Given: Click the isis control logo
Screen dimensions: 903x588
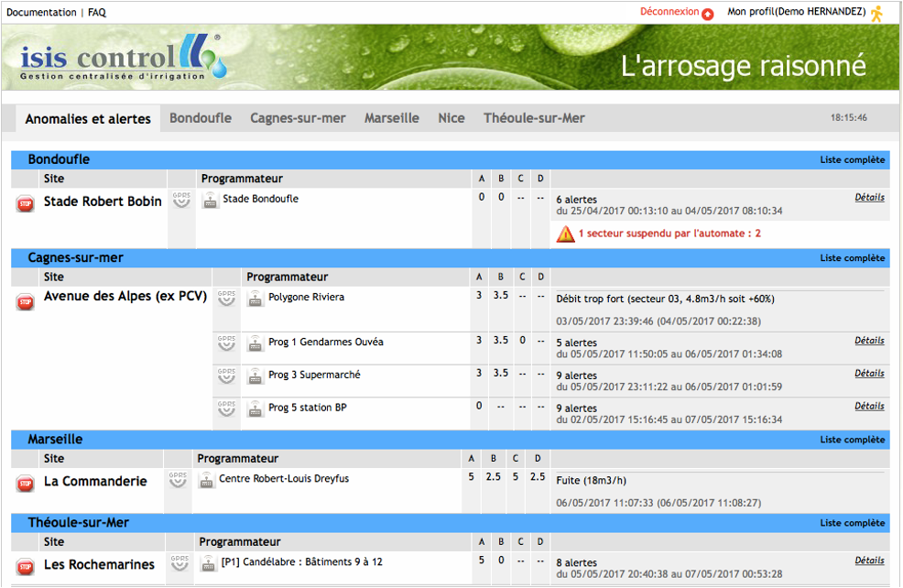Looking at the screenshot, I should (119, 60).
